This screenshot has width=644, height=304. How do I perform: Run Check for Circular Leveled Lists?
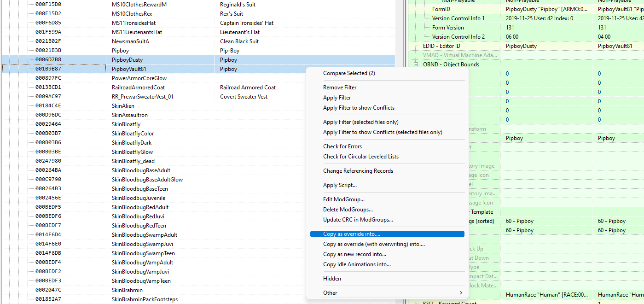click(x=361, y=157)
